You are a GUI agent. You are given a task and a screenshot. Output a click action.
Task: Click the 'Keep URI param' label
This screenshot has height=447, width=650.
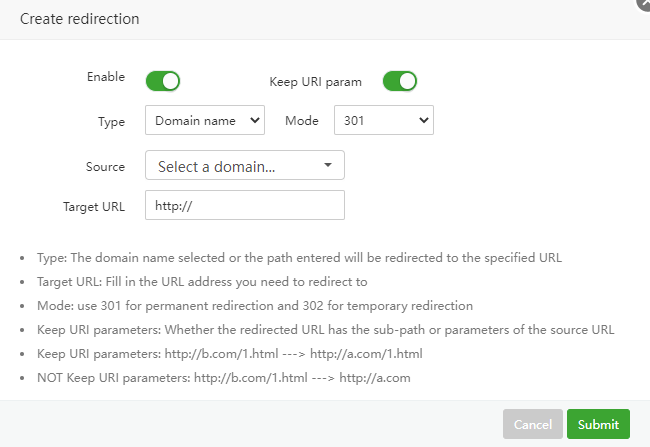click(315, 81)
